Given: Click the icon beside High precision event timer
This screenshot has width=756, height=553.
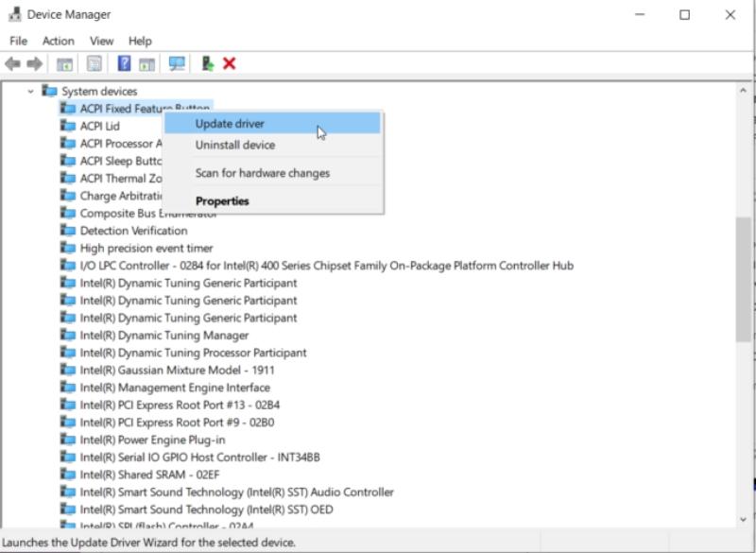Looking at the screenshot, I should (68, 248).
